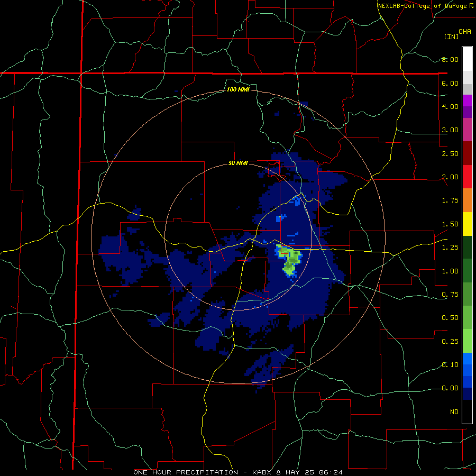Select the 0.25 legend value
The width and height of the screenshot is (476, 476).
click(450, 342)
